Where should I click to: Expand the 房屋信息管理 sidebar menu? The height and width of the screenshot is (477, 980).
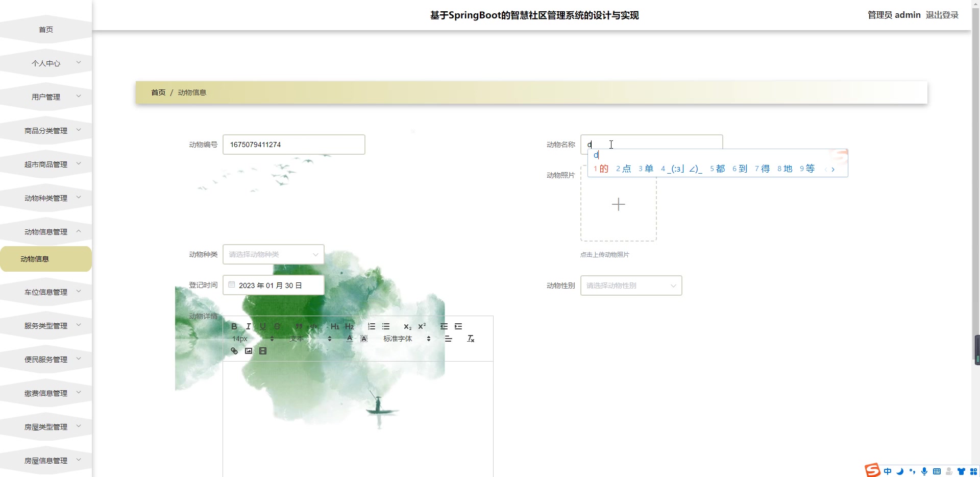click(46, 461)
